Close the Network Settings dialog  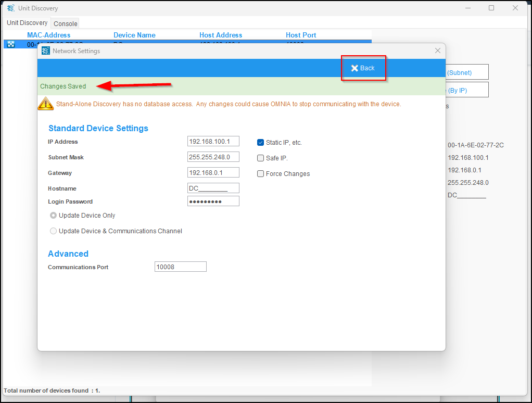point(437,51)
